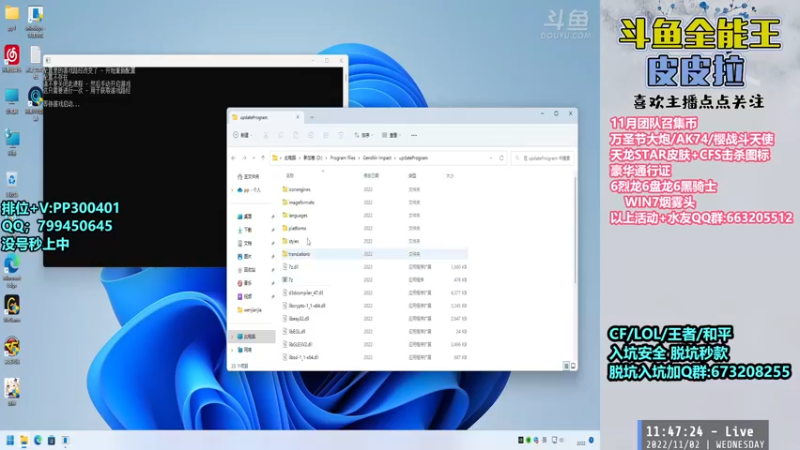Sort by the Date modified column header
Viewport: 800px width, 450px height.
371,176
